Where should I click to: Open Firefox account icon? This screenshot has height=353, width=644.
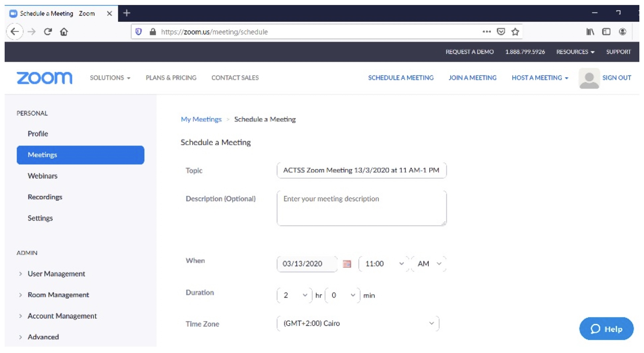point(623,32)
